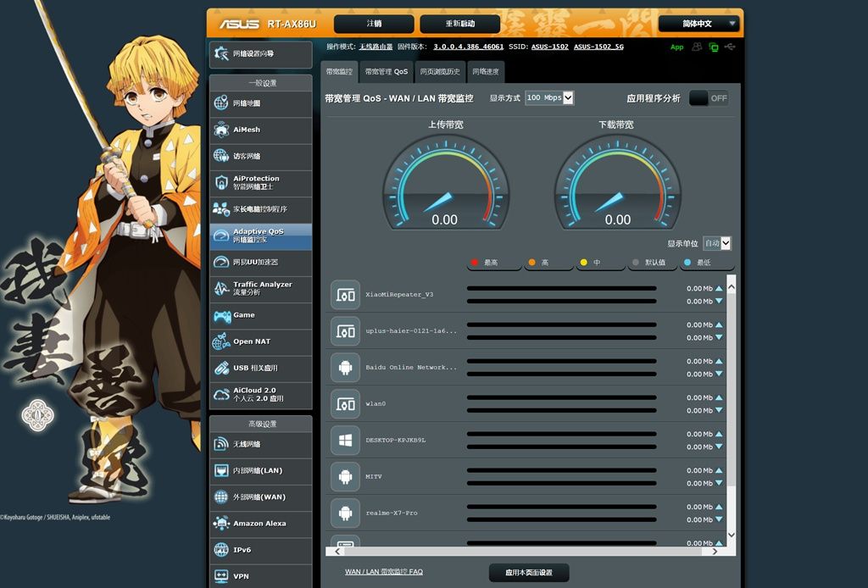Screen dimensions: 868x588
Task: Open the 显示方式 100 Mbps dropdown
Action: pyautogui.click(x=549, y=98)
